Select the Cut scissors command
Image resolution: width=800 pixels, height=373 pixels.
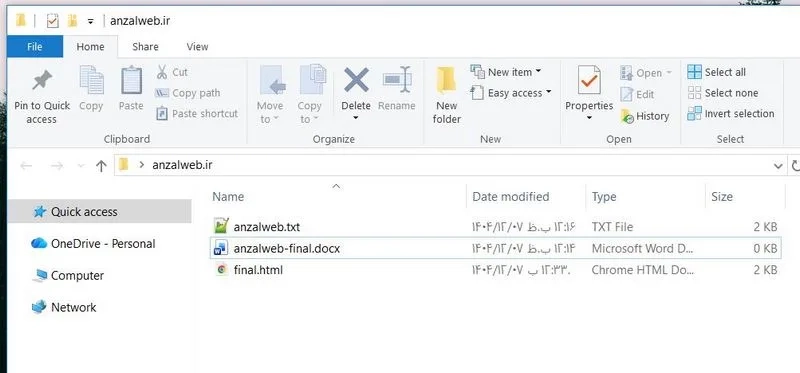[172, 72]
